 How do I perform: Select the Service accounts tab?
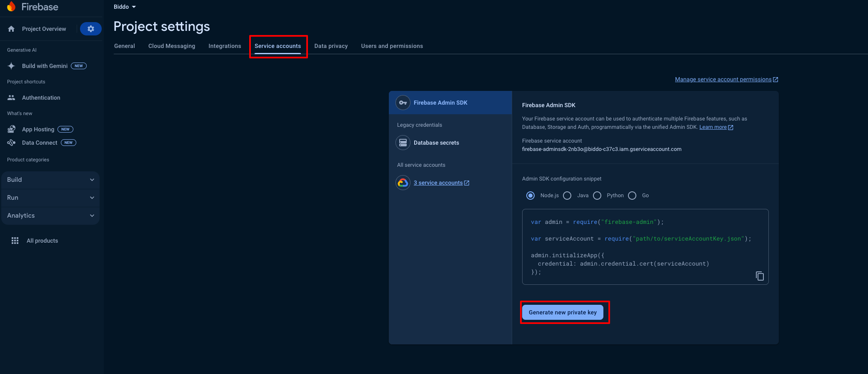click(278, 46)
